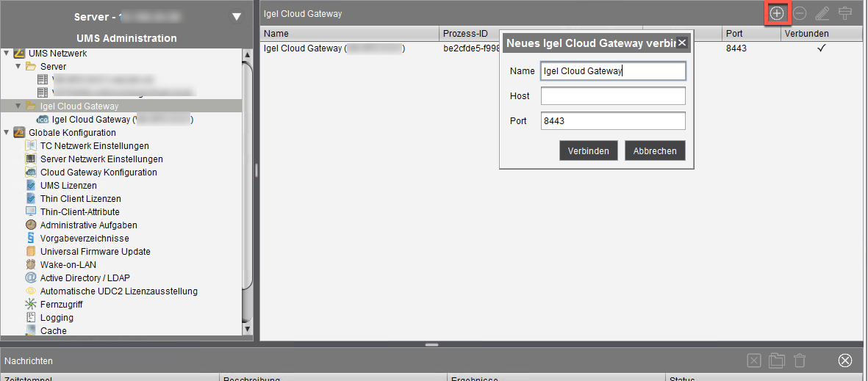The width and height of the screenshot is (868, 381).
Task: Click the Active Directory / LDAP icon
Action: [x=31, y=278]
